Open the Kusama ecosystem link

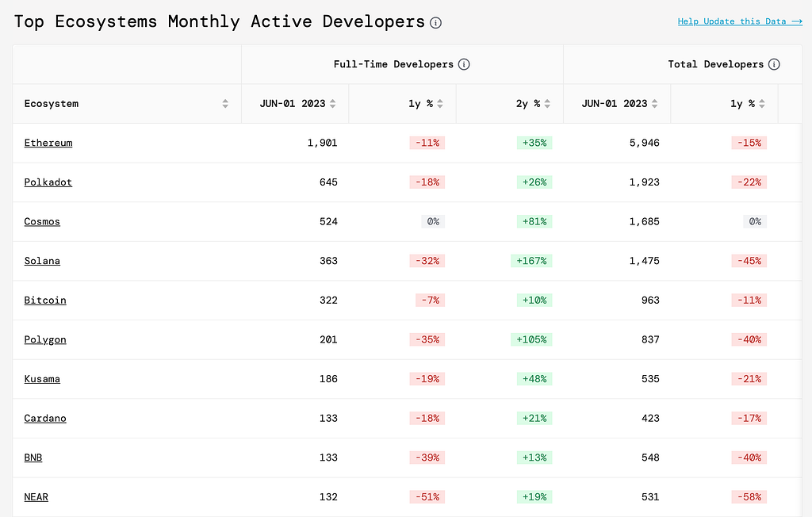click(42, 379)
